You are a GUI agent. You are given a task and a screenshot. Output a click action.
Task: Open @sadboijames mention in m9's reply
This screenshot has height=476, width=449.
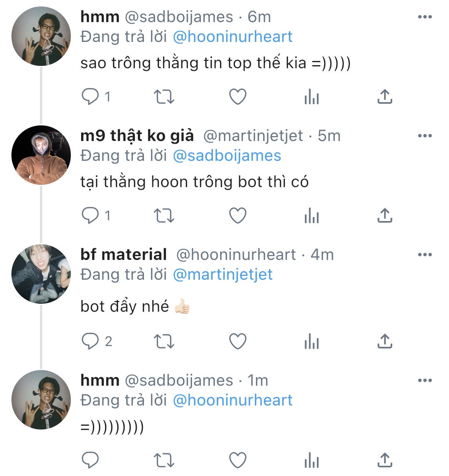click(227, 156)
